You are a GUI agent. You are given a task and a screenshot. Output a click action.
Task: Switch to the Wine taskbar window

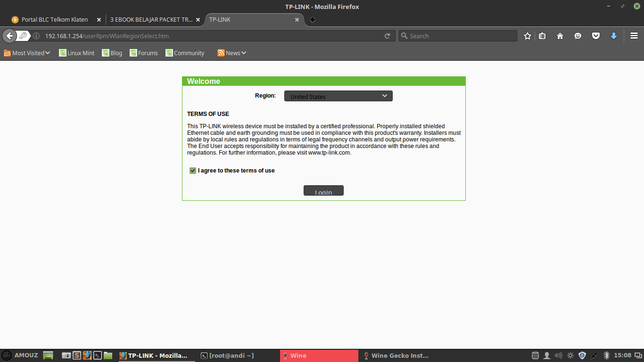coord(319,355)
